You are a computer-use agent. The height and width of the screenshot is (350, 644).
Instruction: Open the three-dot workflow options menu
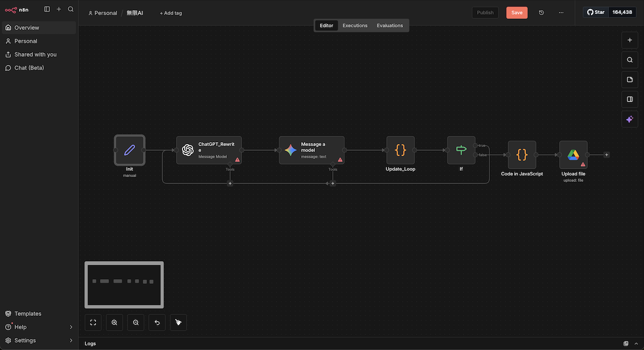coord(561,13)
